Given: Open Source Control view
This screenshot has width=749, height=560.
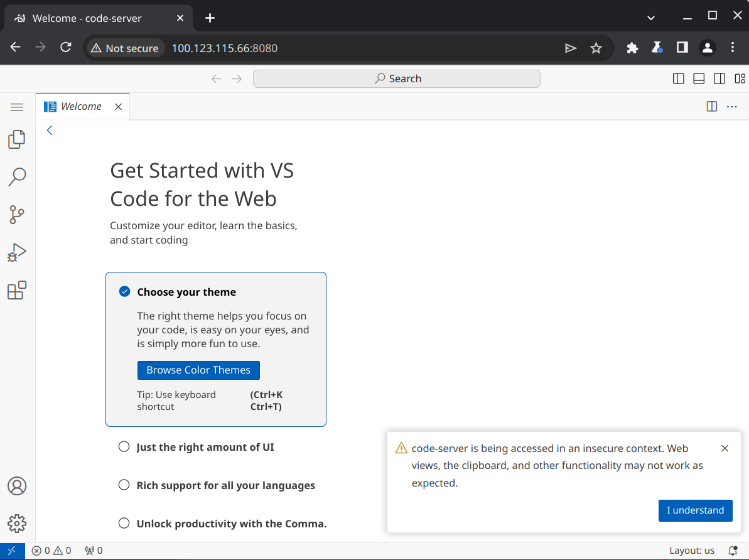Looking at the screenshot, I should pos(17,215).
